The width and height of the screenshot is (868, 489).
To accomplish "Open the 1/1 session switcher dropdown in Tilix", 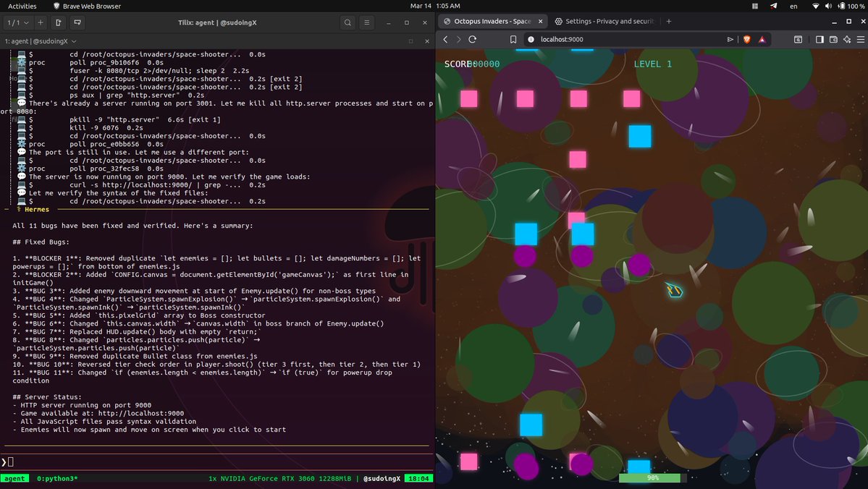I will [17, 22].
